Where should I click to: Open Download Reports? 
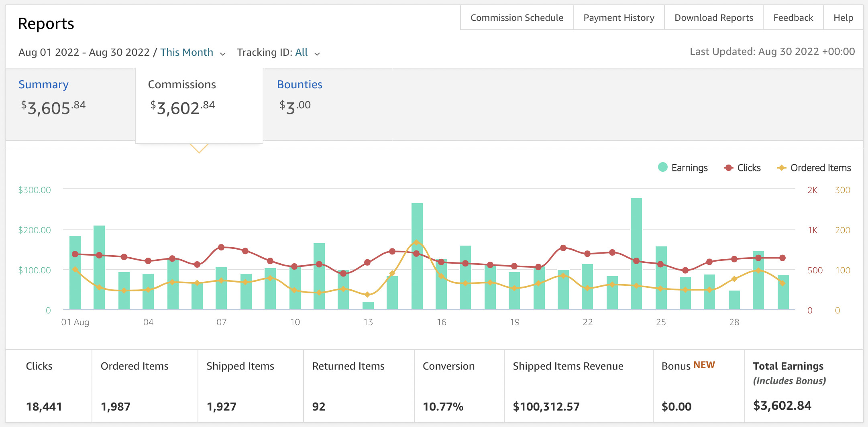(713, 18)
